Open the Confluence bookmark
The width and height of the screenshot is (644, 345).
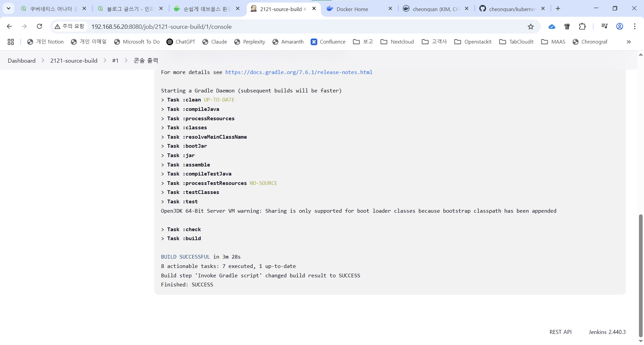click(x=328, y=42)
